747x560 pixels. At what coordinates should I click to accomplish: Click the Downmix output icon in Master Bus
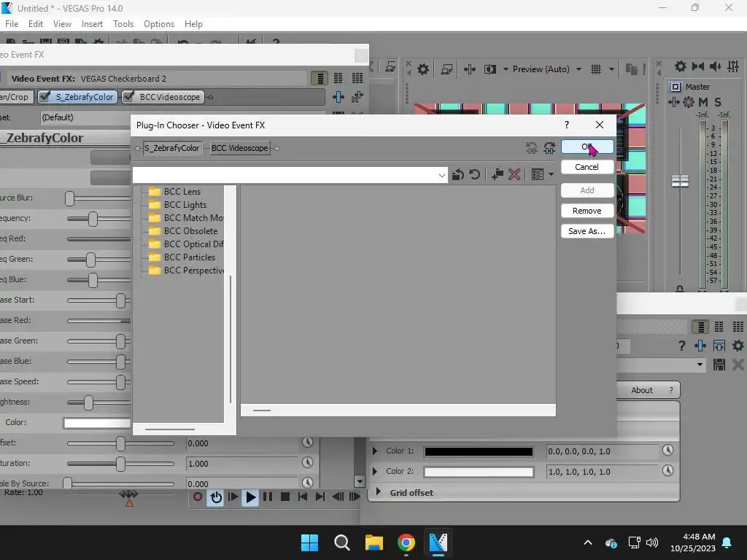(698, 66)
